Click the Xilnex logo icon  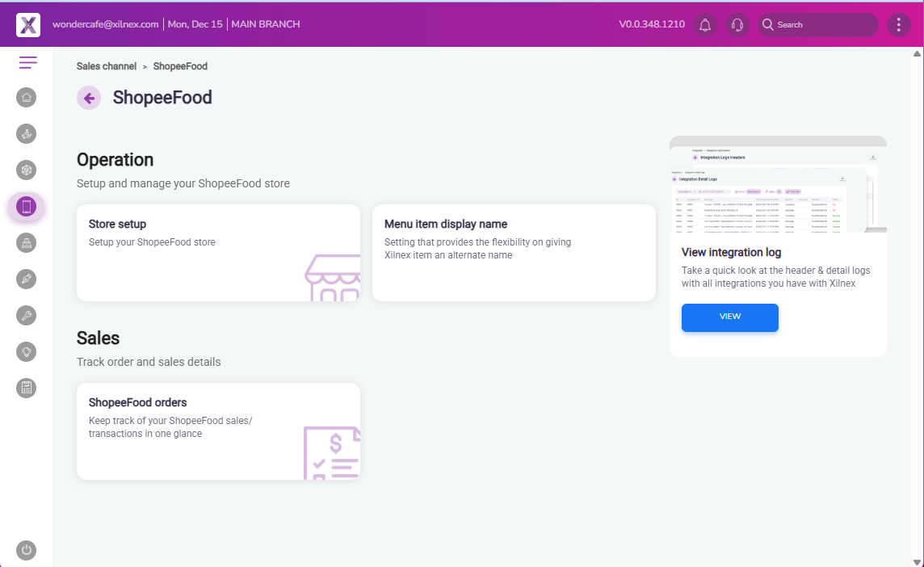click(x=28, y=24)
